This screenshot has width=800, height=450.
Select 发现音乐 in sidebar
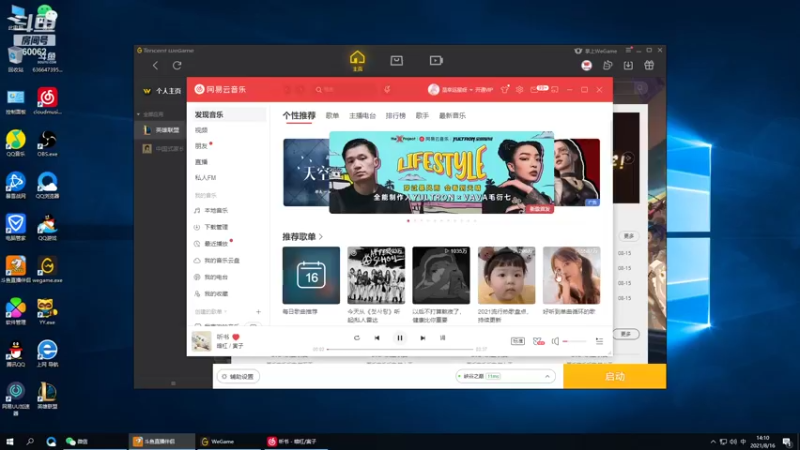[x=228, y=115]
